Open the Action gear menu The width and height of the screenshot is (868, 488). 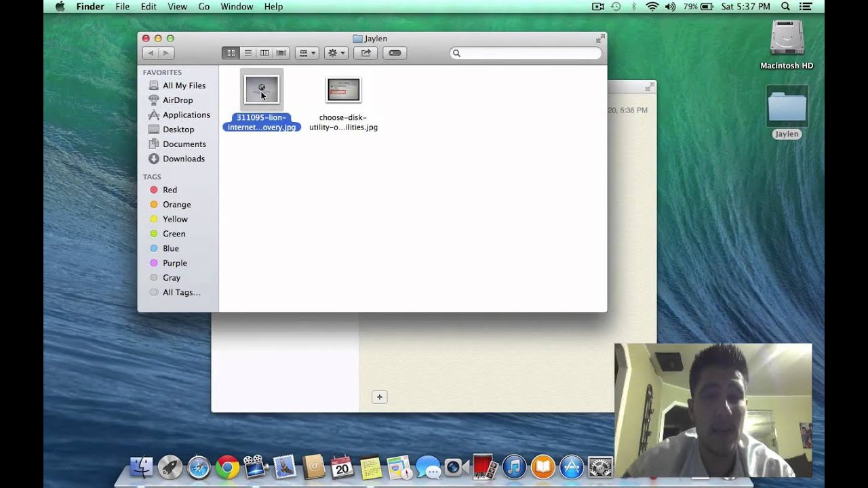tap(336, 53)
